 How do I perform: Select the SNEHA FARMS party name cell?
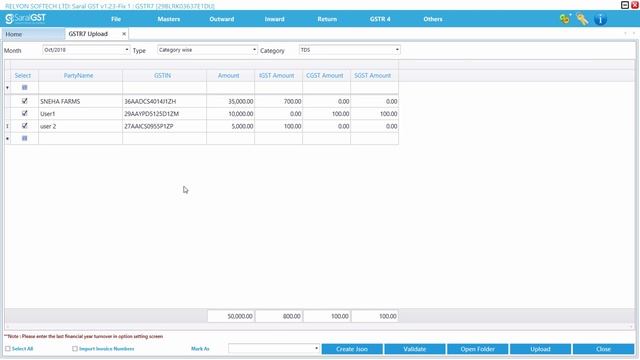tap(80, 101)
